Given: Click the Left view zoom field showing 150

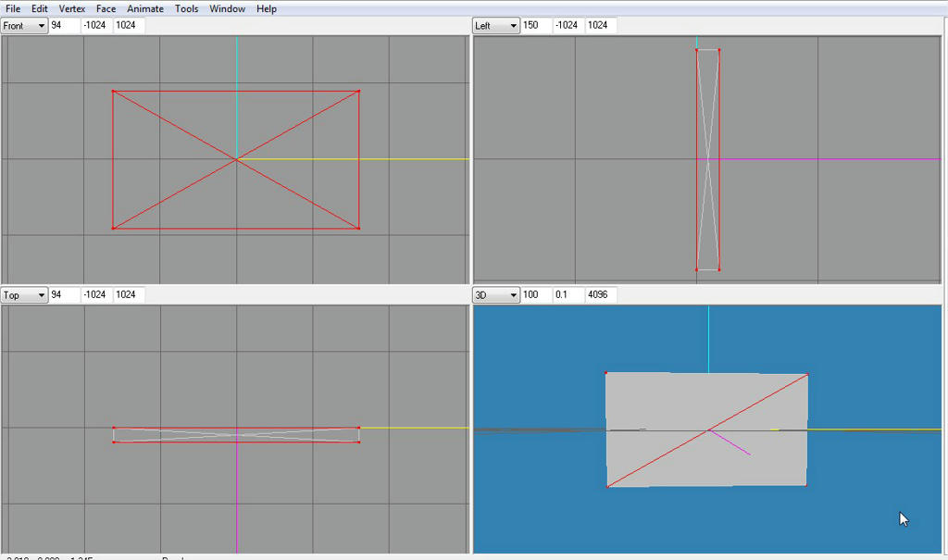Looking at the screenshot, I should (537, 26).
